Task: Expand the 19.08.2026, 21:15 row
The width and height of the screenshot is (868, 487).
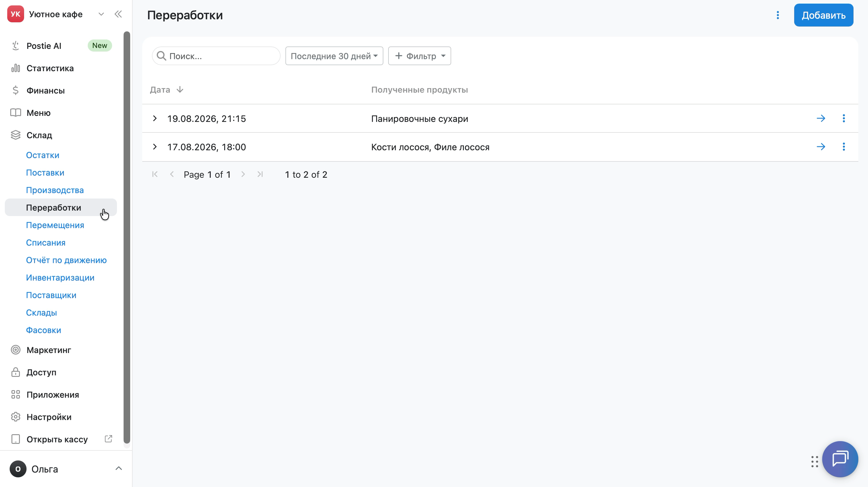Action: coord(155,118)
